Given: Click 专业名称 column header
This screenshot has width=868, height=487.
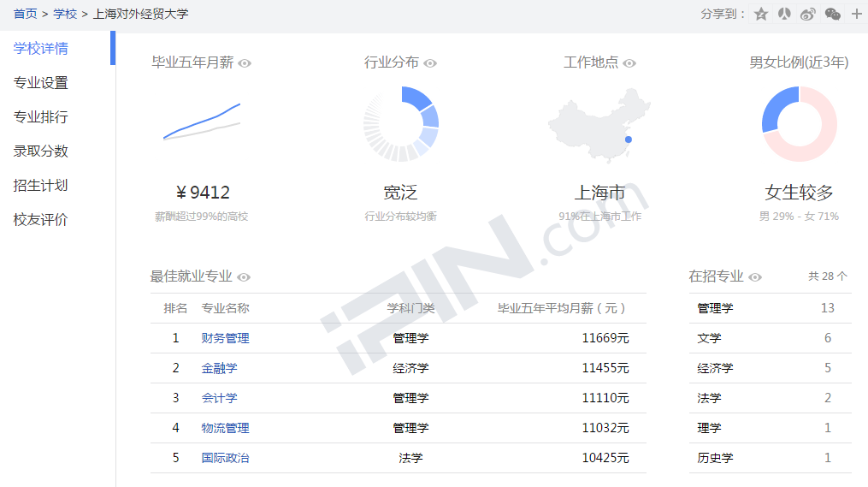Looking at the screenshot, I should [x=225, y=308].
